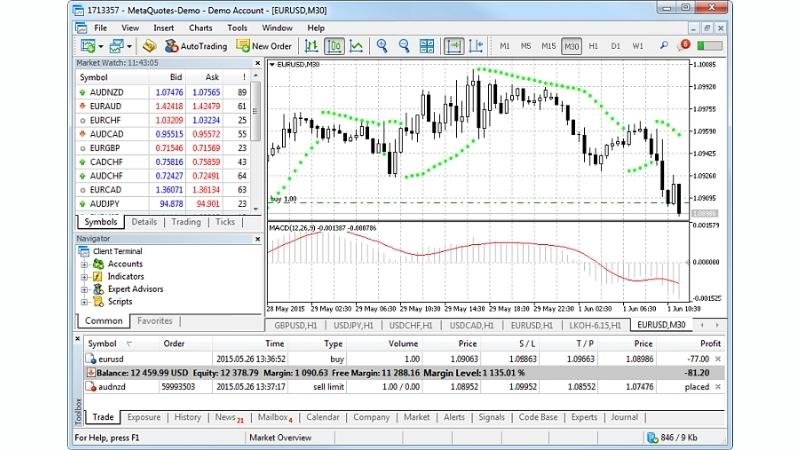Switch to GBPUSD,H1 chart tab

295,325
